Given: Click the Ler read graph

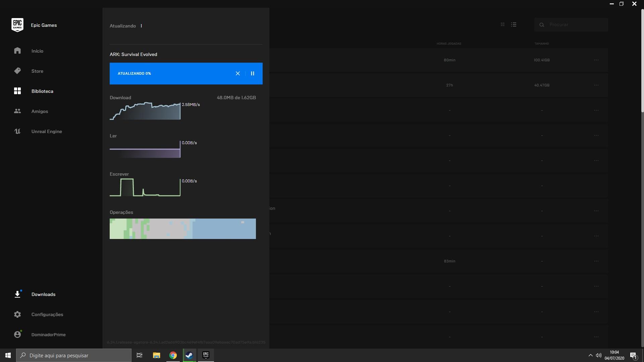Looking at the screenshot, I should point(145,149).
